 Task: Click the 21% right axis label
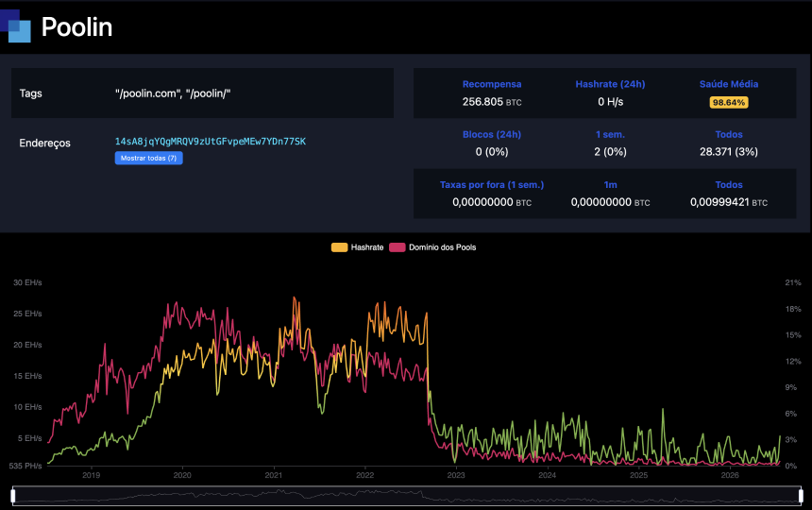(793, 282)
